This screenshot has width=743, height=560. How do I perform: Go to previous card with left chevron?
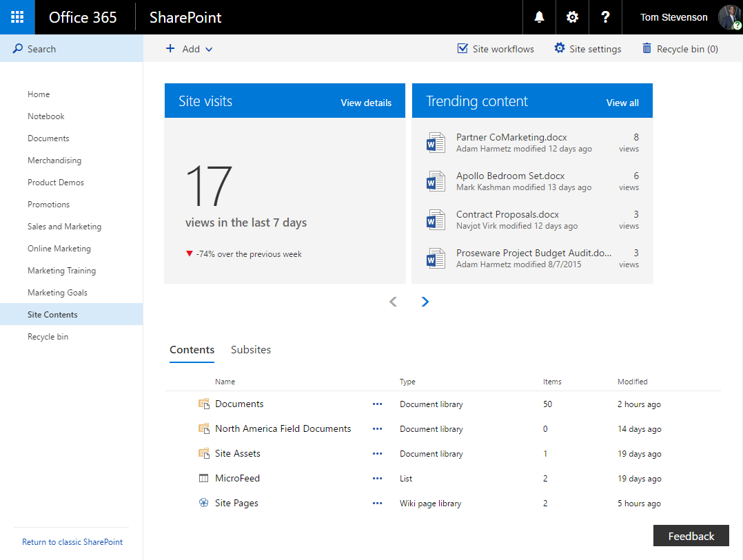pos(394,302)
